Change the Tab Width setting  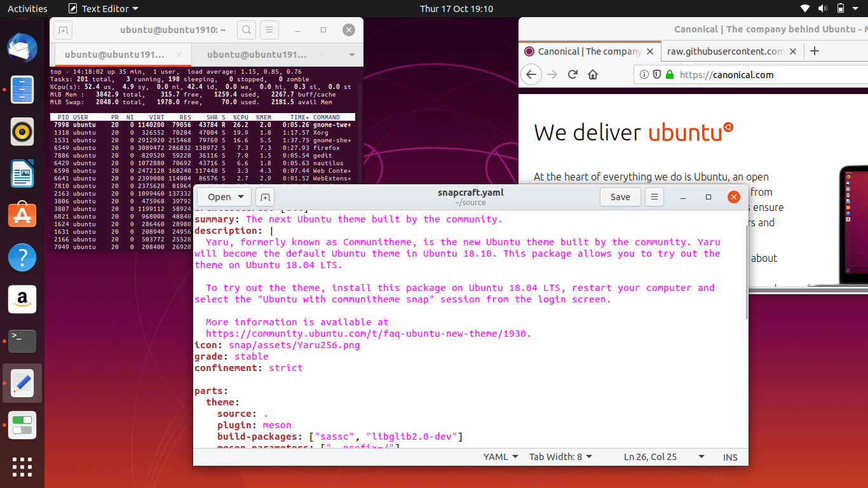pyautogui.click(x=560, y=457)
